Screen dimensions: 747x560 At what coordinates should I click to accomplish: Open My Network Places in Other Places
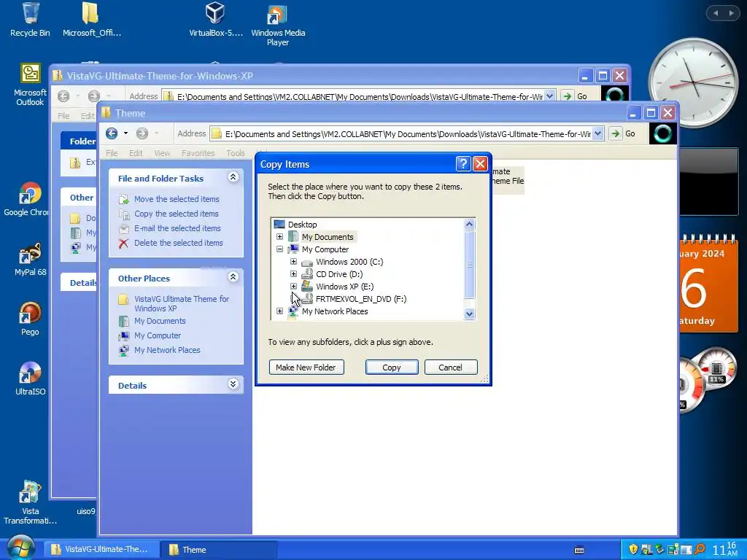(167, 350)
